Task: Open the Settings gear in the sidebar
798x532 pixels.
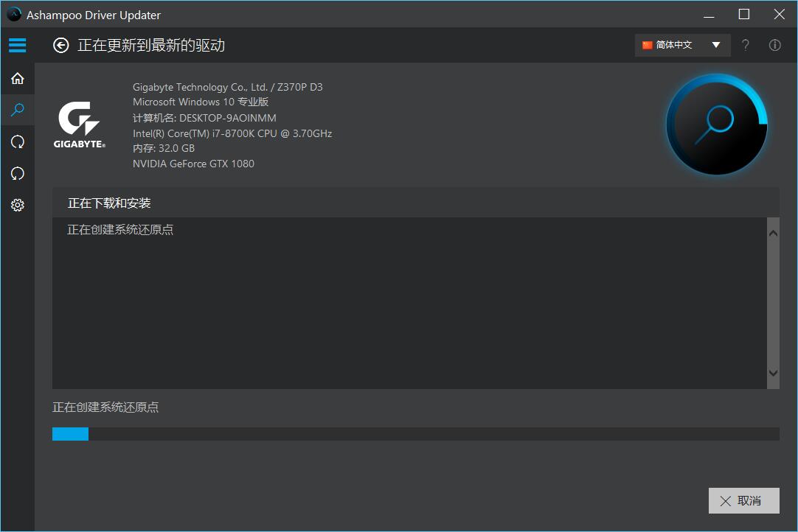Action: [17, 205]
